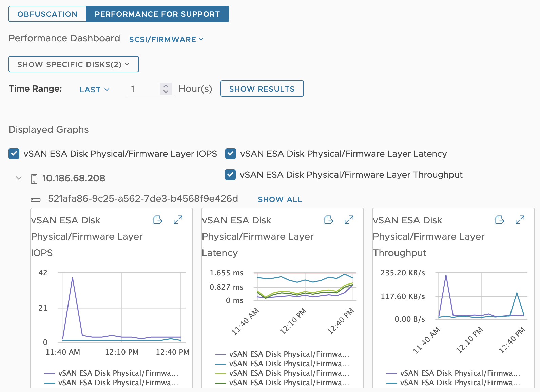
Task: Toggle the purple series in Throughput legend
Action: click(x=453, y=373)
